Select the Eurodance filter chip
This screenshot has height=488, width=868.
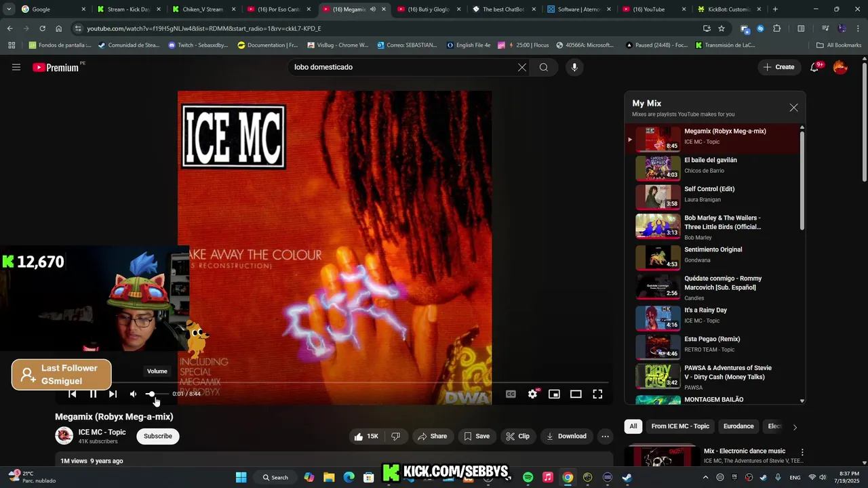pyautogui.click(x=738, y=426)
